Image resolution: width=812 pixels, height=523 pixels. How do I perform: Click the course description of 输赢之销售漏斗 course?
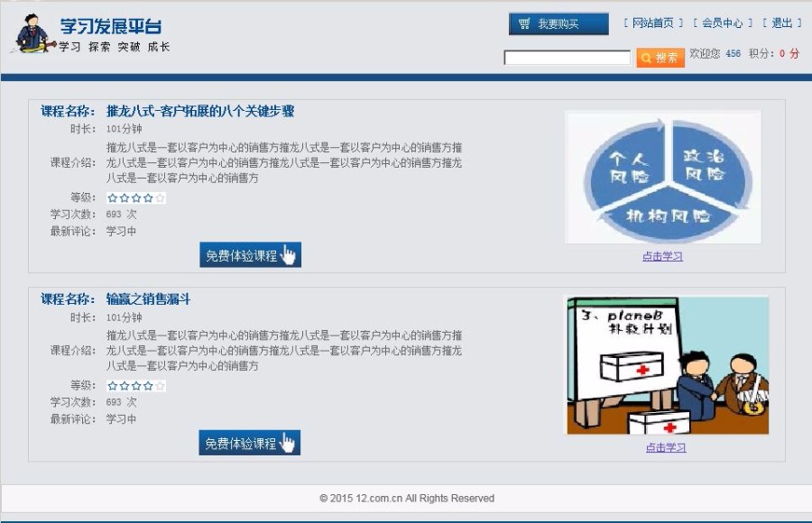pos(284,351)
